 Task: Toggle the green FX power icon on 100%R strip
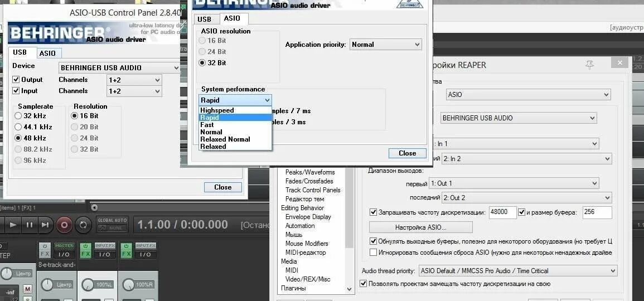click(126, 246)
